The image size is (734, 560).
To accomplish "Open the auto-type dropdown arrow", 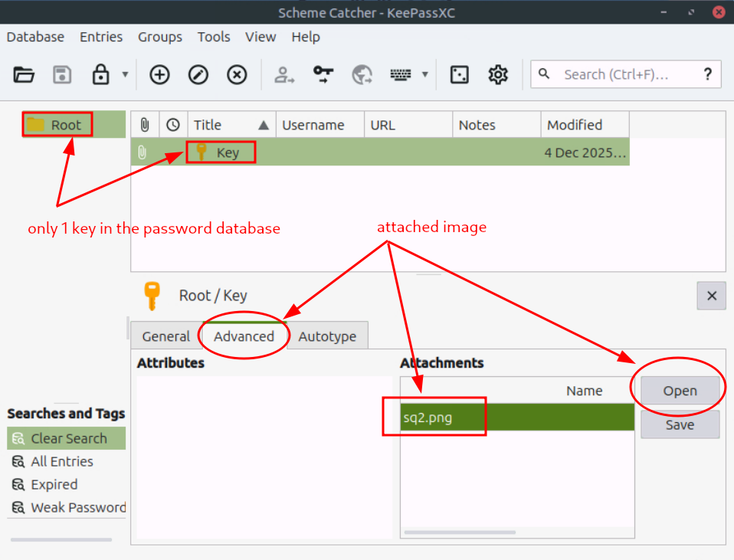I will [x=426, y=74].
